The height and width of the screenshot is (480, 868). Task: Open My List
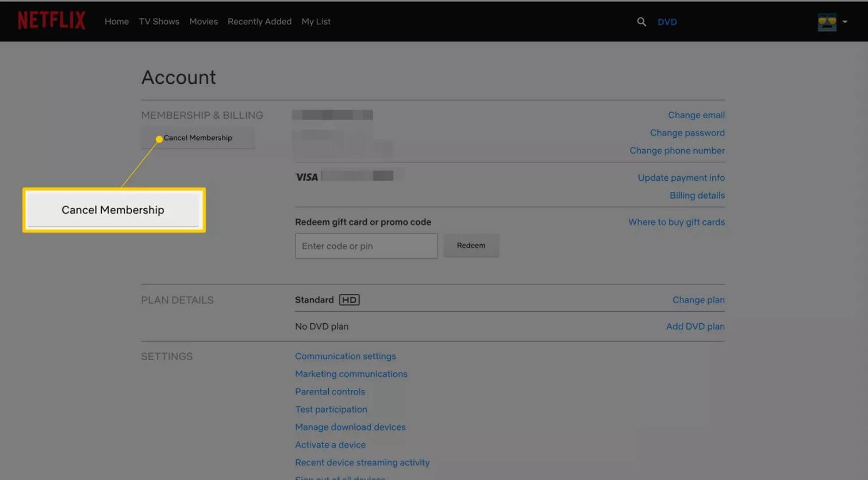[x=316, y=22]
